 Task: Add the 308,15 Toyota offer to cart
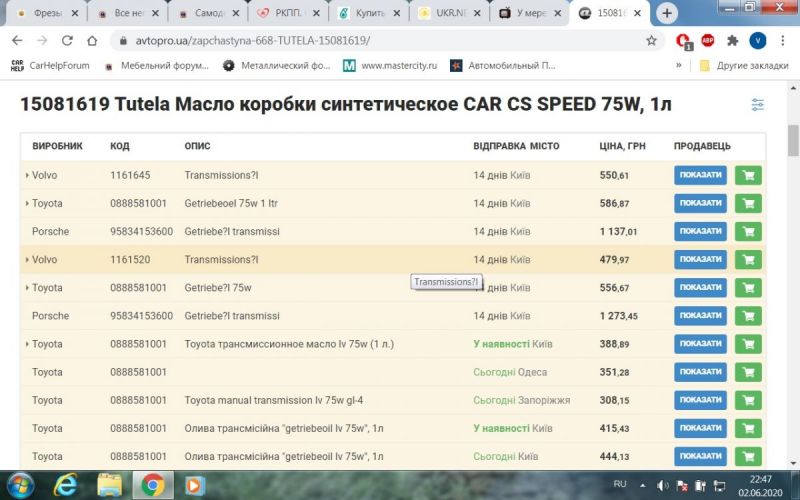pos(748,400)
